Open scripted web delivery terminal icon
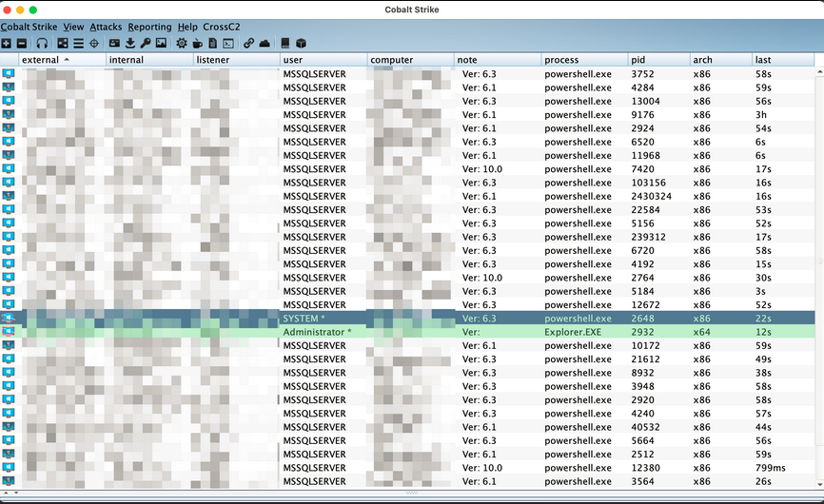Image resolution: width=824 pixels, height=504 pixels. [x=228, y=43]
